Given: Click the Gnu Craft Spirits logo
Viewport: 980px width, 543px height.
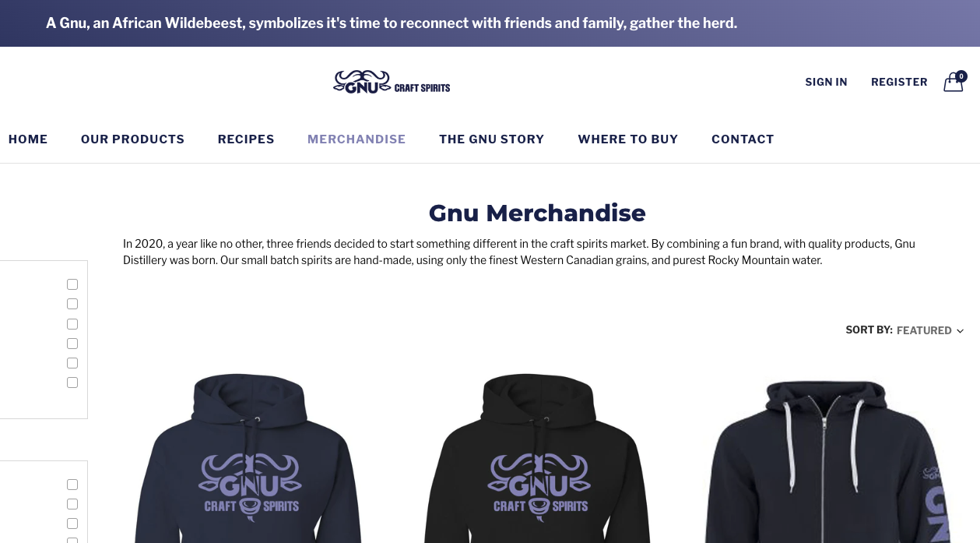Looking at the screenshot, I should [x=392, y=82].
